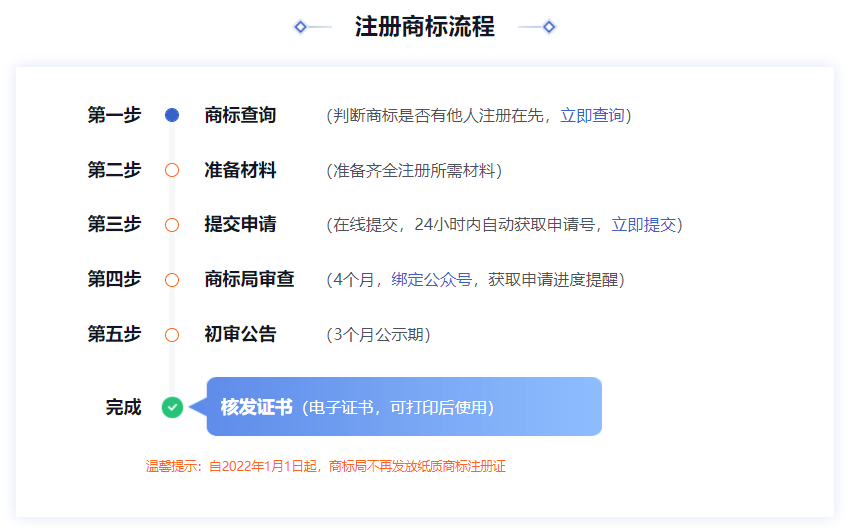Image resolution: width=849 pixels, height=528 pixels.
Task: Open the 立即查询 link
Action: (592, 116)
